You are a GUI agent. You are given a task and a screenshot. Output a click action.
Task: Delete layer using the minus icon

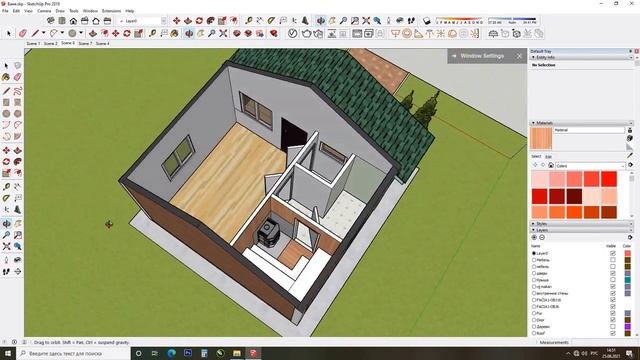coord(542,237)
